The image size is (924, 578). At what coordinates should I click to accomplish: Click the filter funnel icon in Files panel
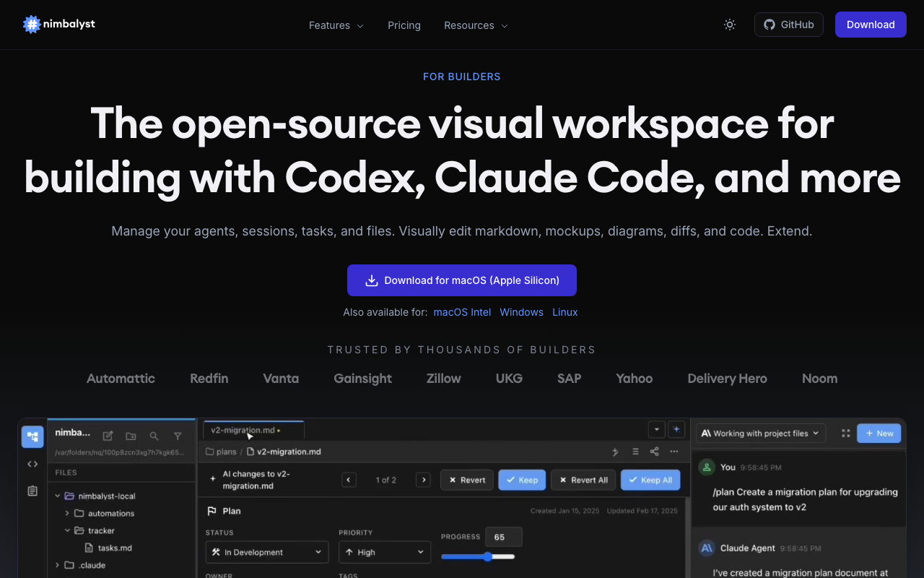[178, 436]
